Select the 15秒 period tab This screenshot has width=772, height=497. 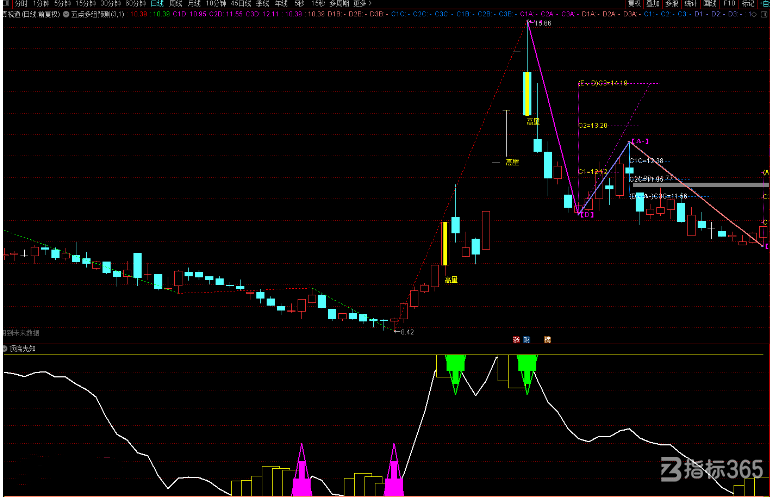point(318,3)
